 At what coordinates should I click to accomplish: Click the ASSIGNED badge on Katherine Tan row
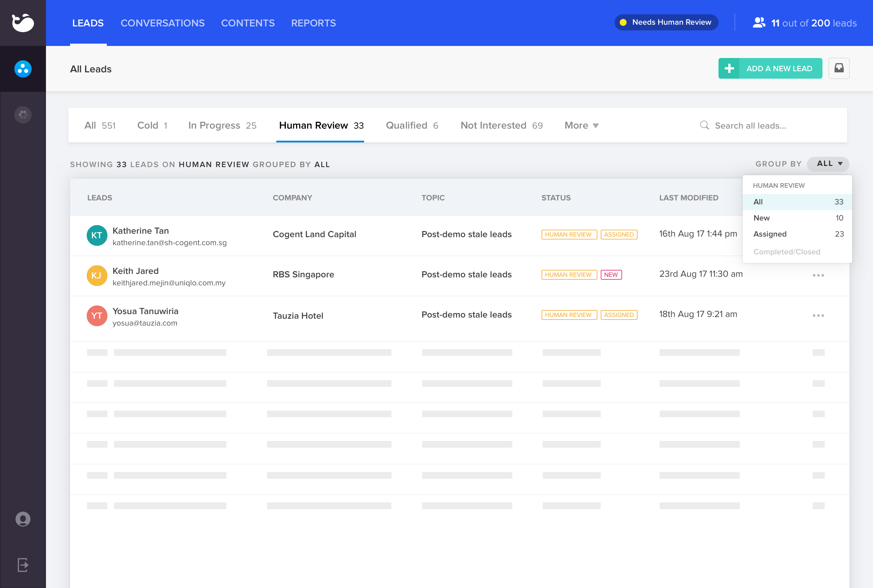click(x=619, y=234)
